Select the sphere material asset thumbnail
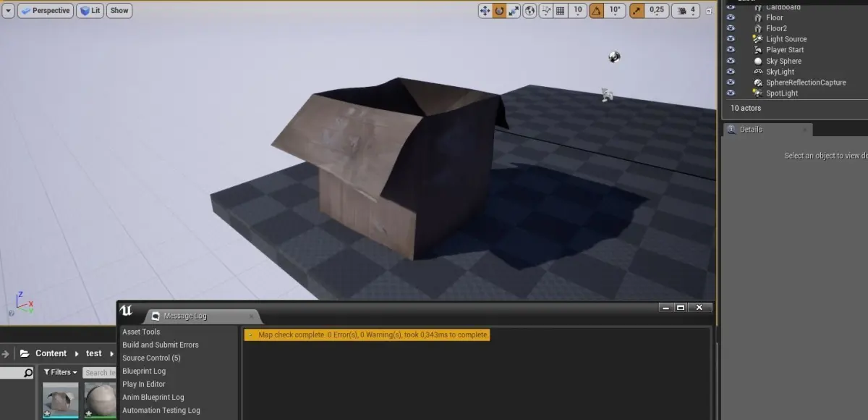 (101, 400)
